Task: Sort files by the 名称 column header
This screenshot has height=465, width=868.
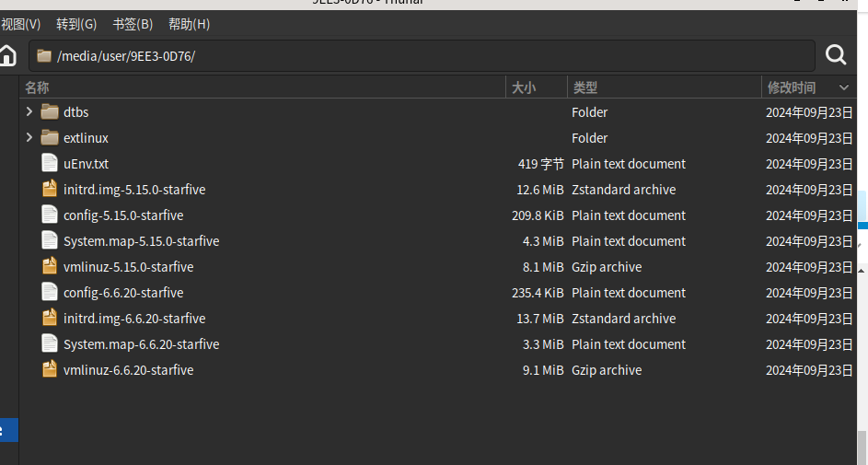Action: 263,87
